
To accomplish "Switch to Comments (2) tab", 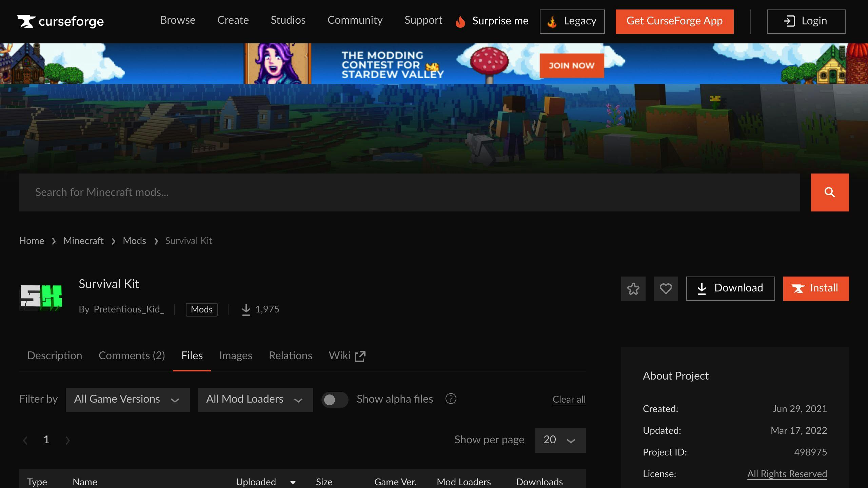I will point(132,356).
